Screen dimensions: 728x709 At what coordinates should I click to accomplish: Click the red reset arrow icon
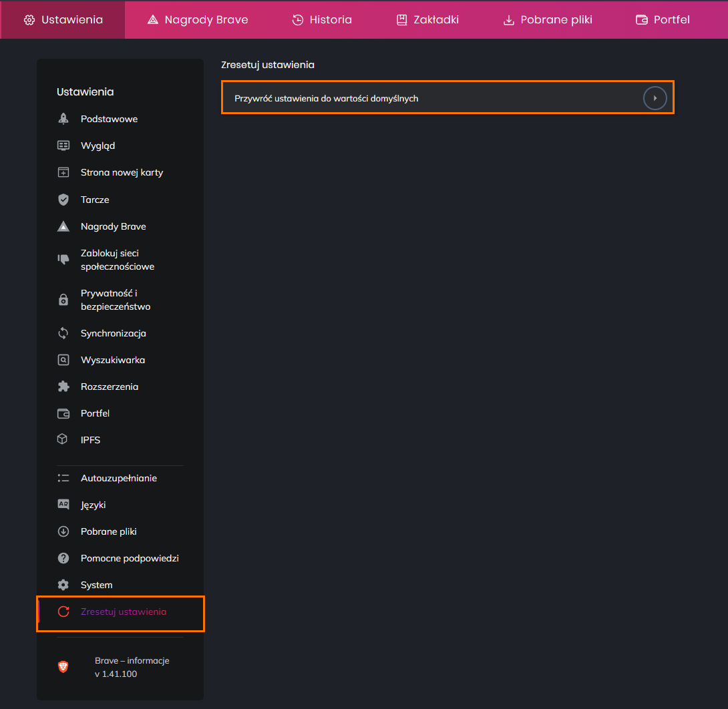(x=63, y=612)
